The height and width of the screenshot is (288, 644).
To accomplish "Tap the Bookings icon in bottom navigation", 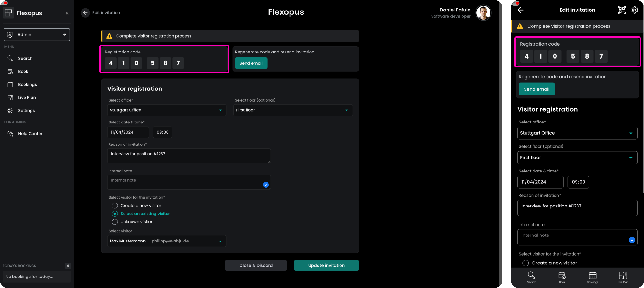I will tap(592, 277).
